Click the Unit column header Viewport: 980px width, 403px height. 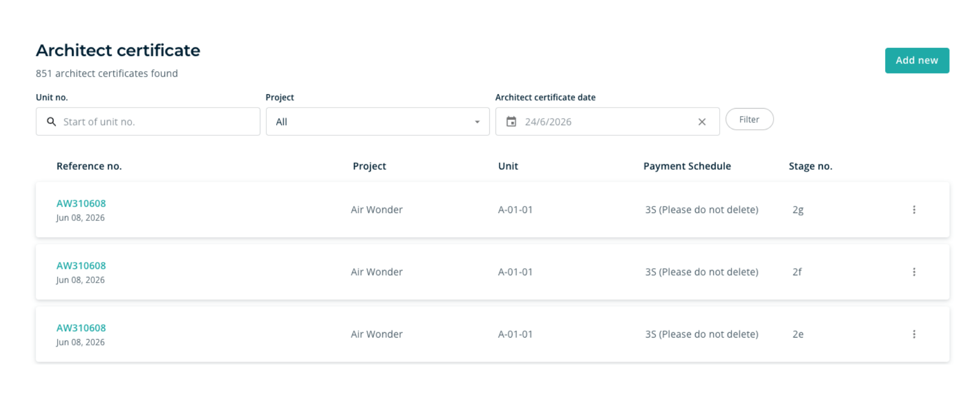click(508, 166)
